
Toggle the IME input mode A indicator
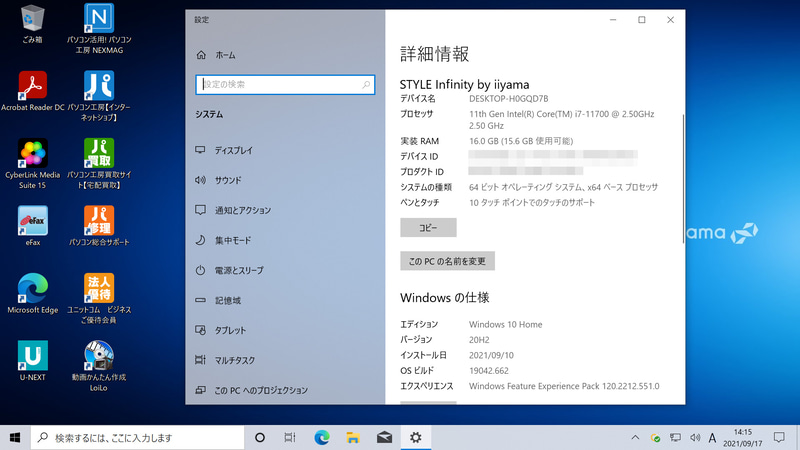pyautogui.click(x=712, y=438)
